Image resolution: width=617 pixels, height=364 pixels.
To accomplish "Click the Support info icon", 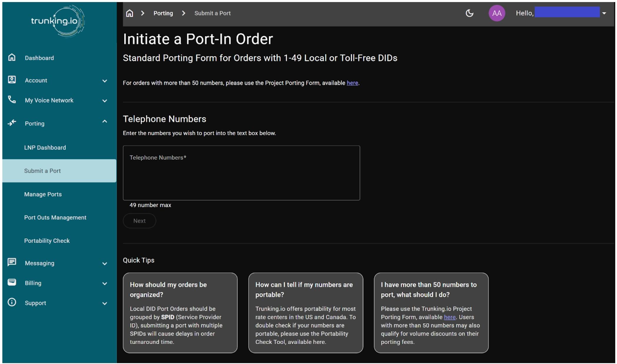I will 12,302.
